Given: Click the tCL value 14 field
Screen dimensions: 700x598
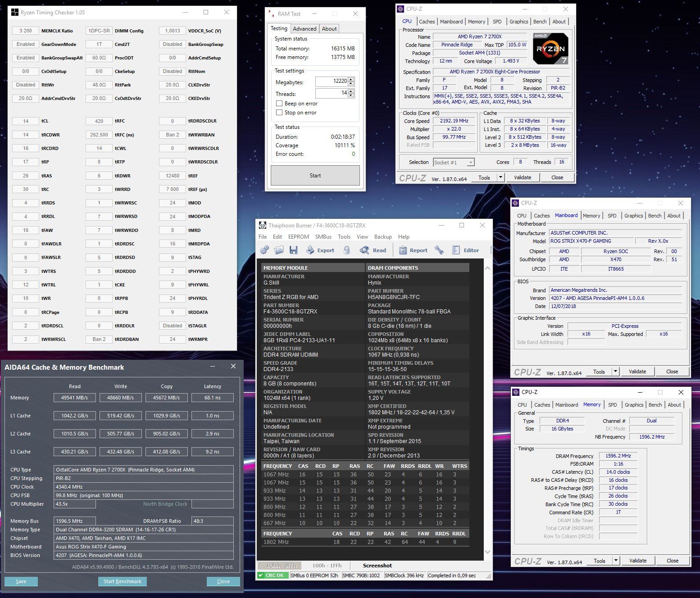Looking at the screenshot, I should coord(26,121).
